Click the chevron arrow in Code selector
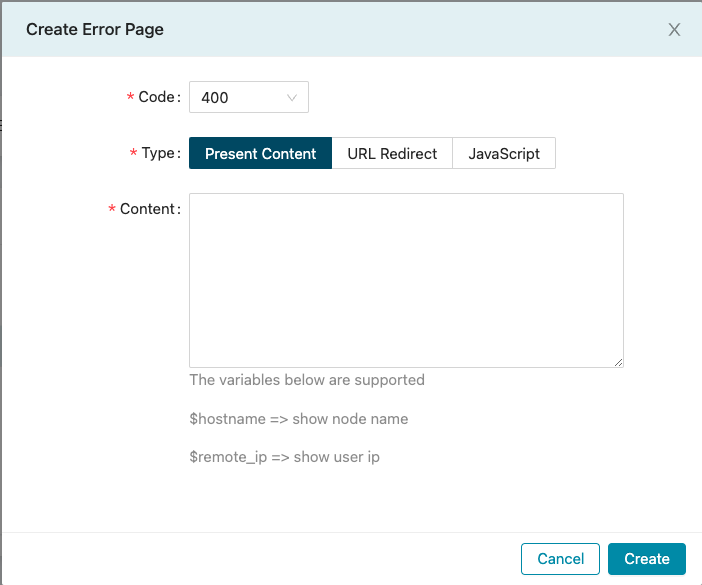 click(292, 98)
